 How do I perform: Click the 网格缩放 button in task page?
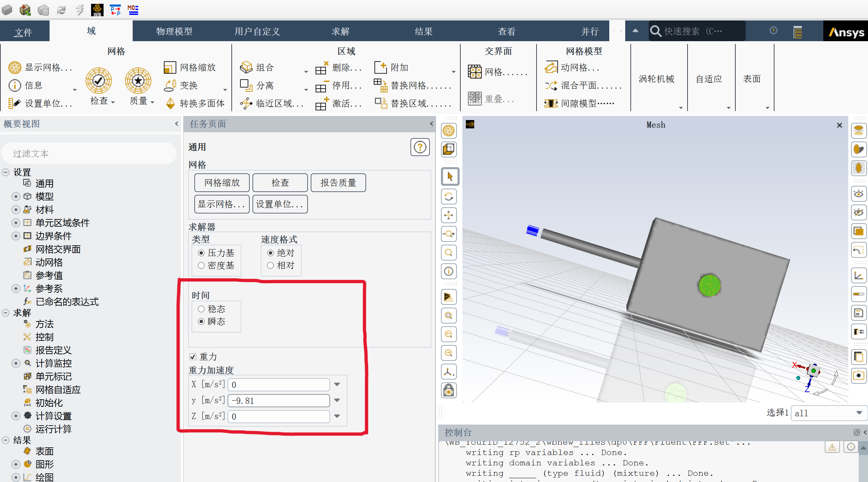click(x=222, y=183)
